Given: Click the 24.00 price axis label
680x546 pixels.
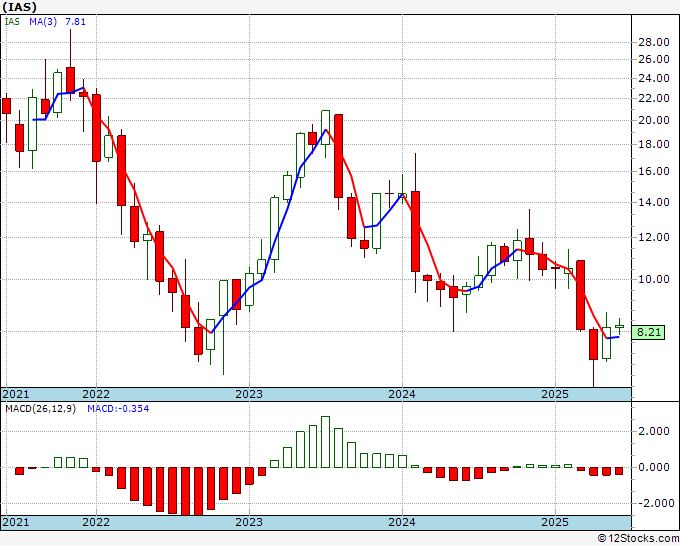Looking at the screenshot, I should point(654,78).
